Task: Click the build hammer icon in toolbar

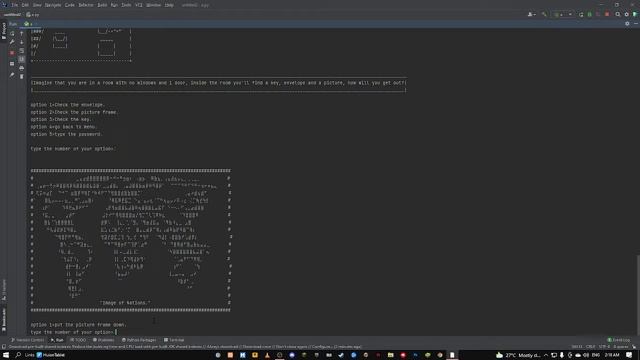Action: [544, 14]
